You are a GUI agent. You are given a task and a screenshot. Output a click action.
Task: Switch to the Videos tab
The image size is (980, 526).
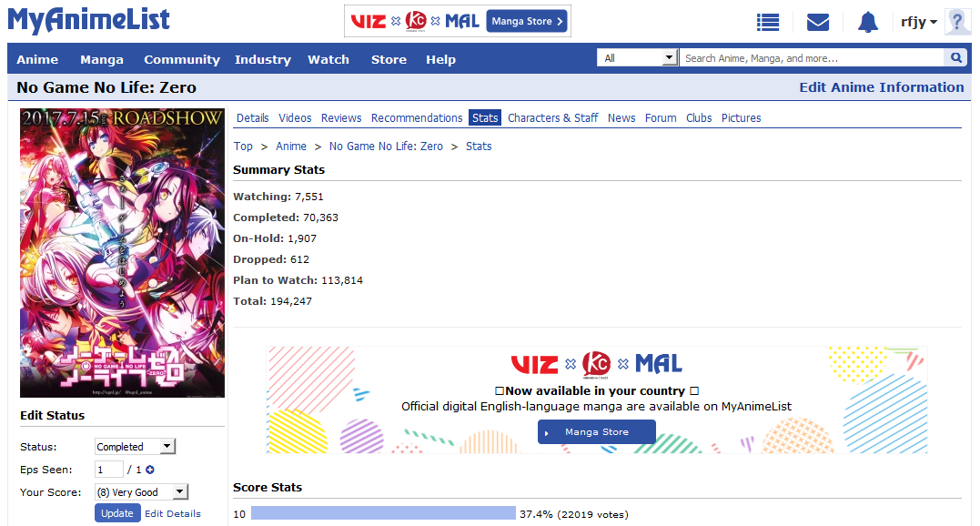pos(295,118)
